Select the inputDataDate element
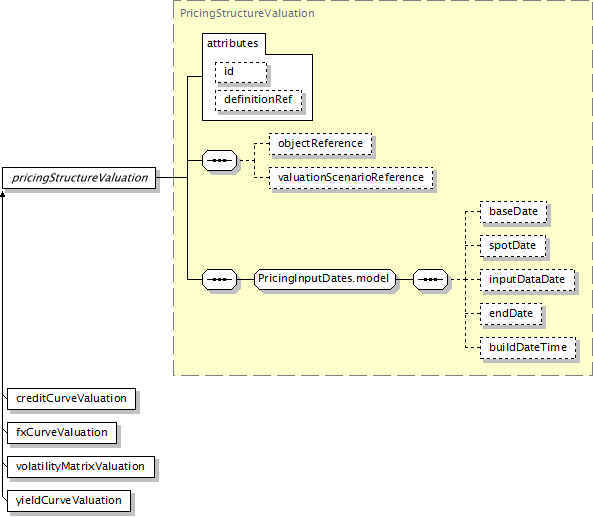593x517 pixels. pos(527,280)
